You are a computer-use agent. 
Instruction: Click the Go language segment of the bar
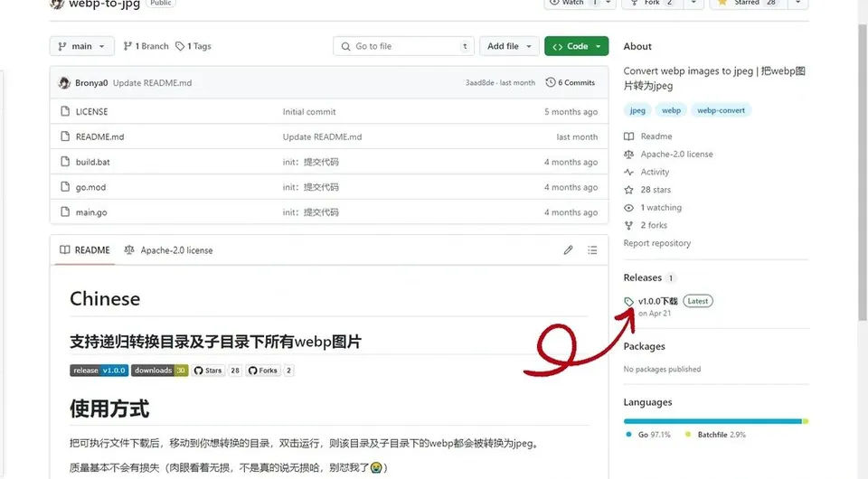coord(712,421)
